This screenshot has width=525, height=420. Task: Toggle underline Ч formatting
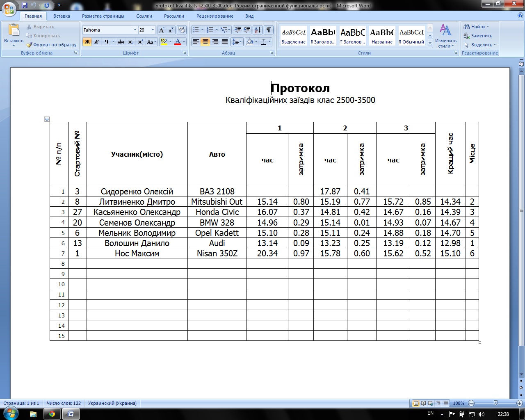107,42
